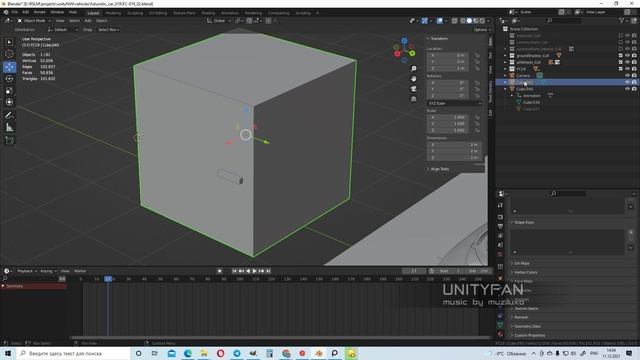Click the current frame marker in timeline
This screenshot has width=640, height=360.
coord(108,279)
